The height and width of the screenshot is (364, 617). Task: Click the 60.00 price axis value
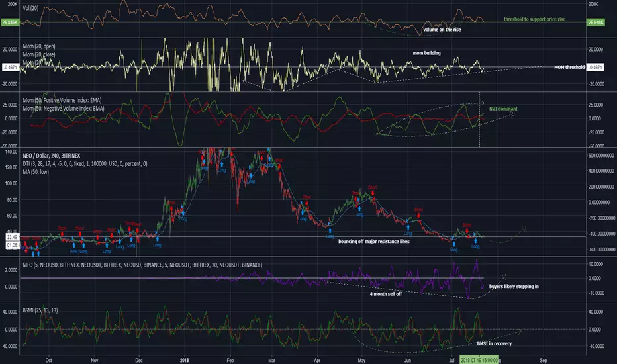coord(12,216)
